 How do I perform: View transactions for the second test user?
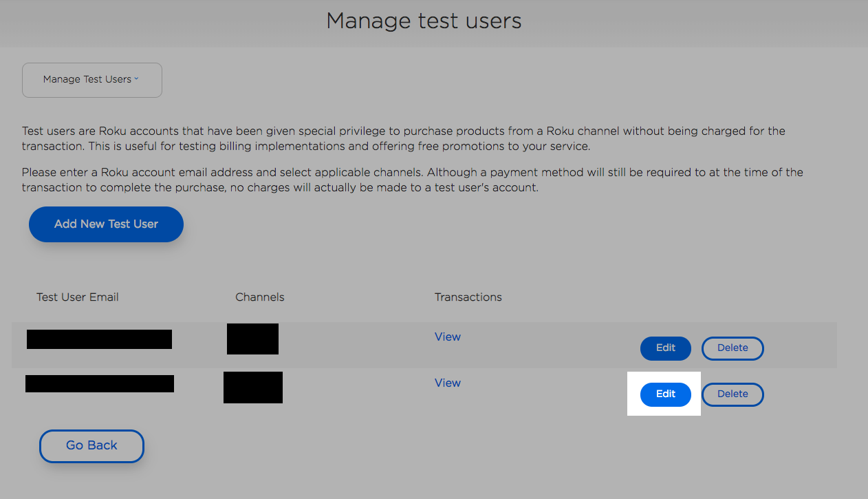point(448,383)
